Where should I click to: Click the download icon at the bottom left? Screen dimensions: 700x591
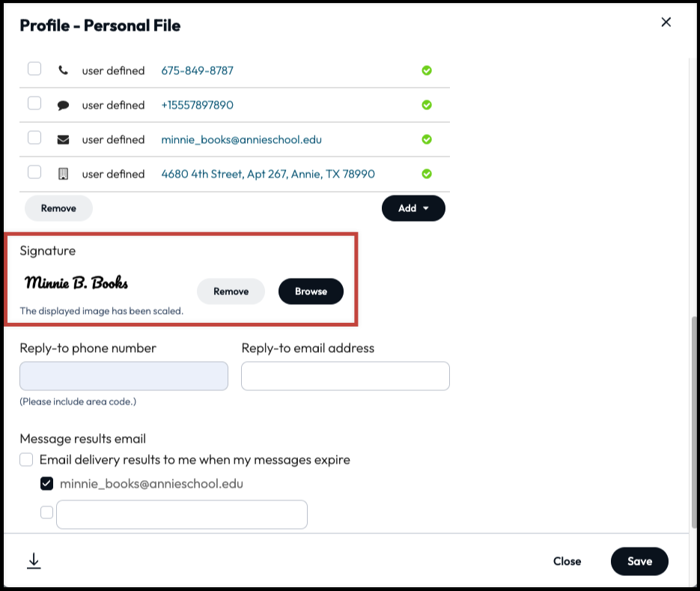34,560
